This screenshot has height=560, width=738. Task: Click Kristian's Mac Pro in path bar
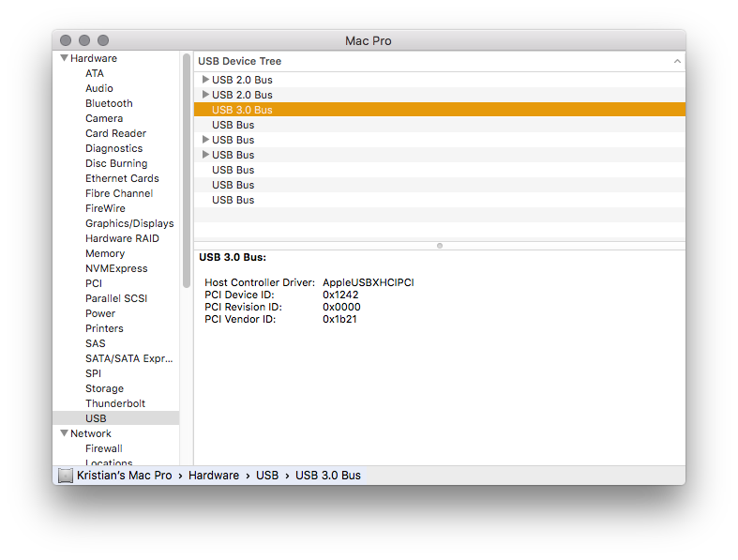125,476
